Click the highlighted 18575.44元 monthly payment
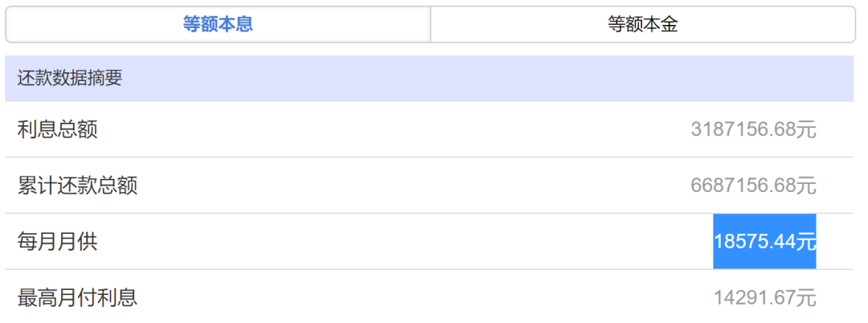 click(764, 242)
